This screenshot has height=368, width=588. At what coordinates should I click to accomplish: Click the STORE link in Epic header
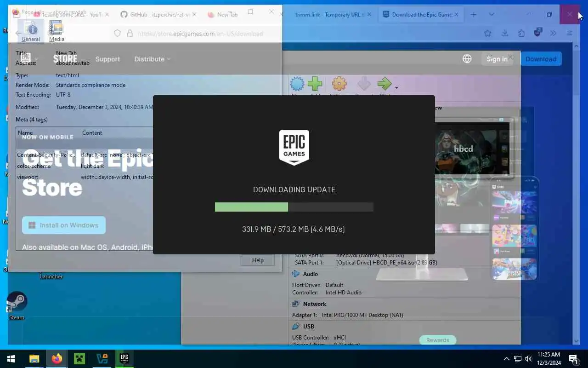point(65,59)
